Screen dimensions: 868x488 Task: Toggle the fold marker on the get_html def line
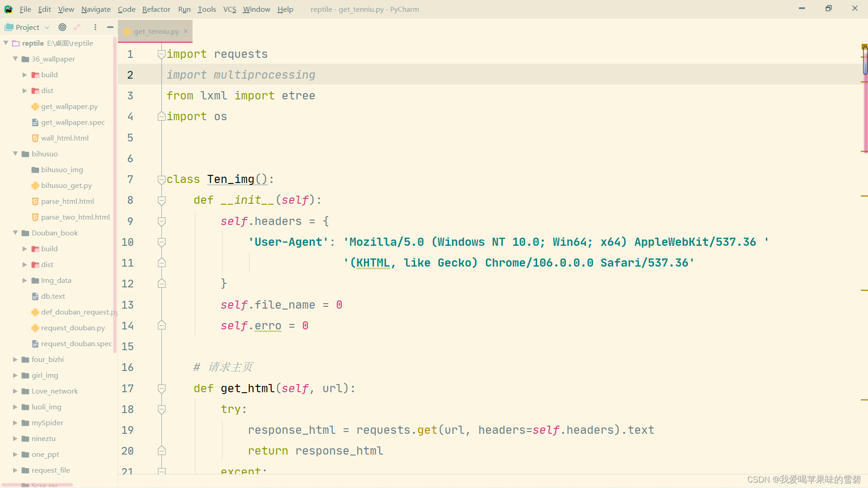pyautogui.click(x=161, y=388)
